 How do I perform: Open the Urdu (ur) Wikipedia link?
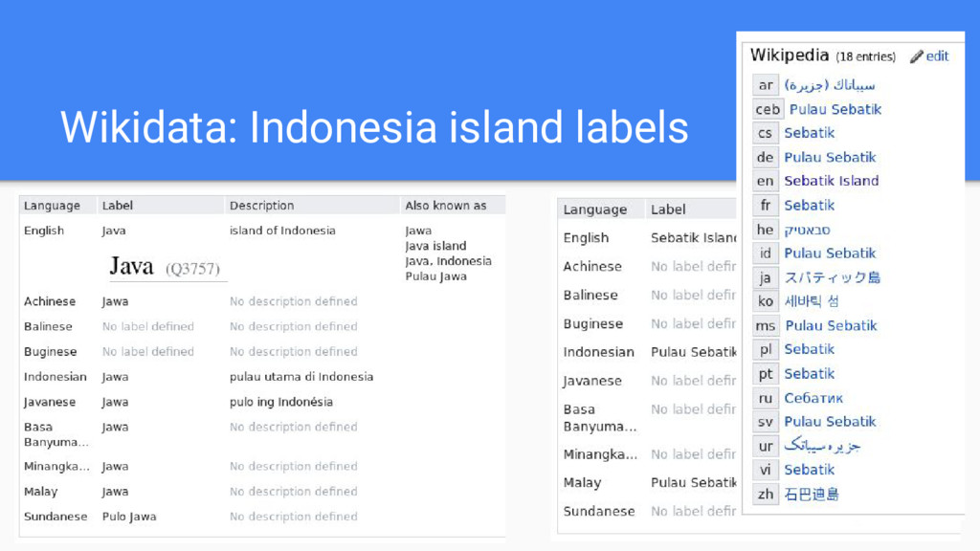coord(822,446)
